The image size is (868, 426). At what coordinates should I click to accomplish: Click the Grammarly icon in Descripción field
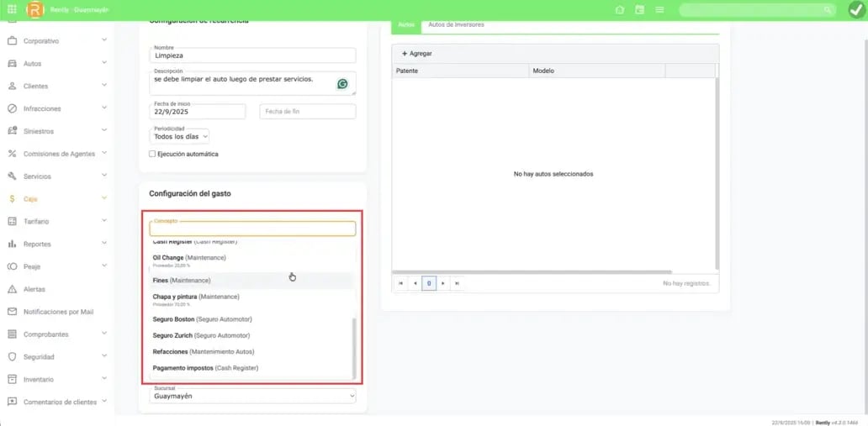342,84
